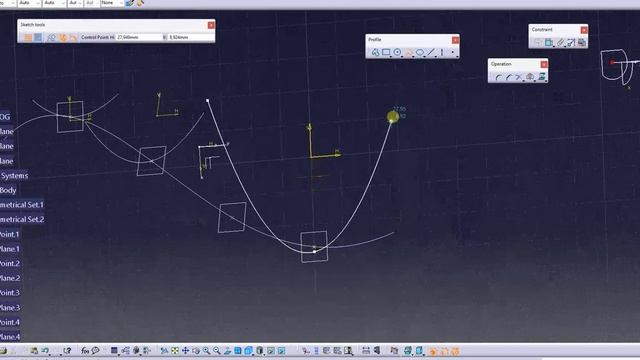Image resolution: width=640 pixels, height=360 pixels.
Task: Select Geometrical Set.1 in the tree
Action: 22,205
